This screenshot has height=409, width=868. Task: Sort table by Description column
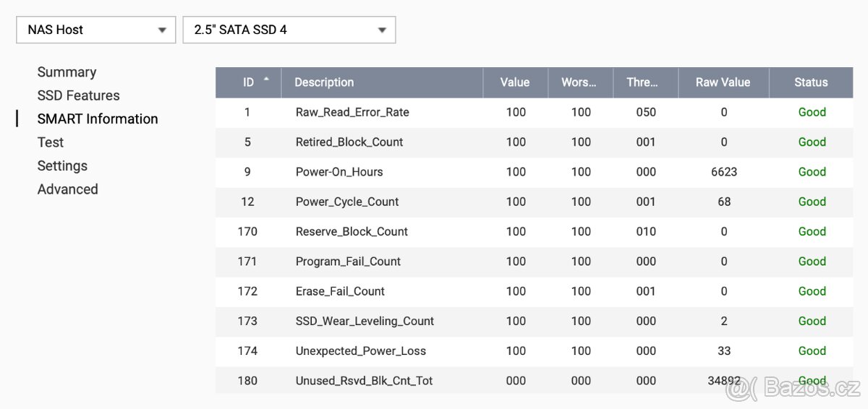pyautogui.click(x=324, y=82)
